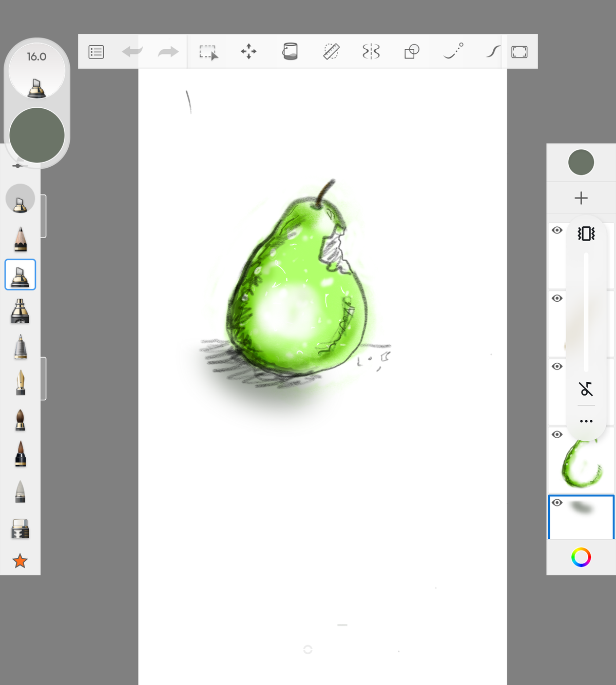Add a new layer with plus button
Image resolution: width=616 pixels, height=685 pixels.
pos(581,198)
